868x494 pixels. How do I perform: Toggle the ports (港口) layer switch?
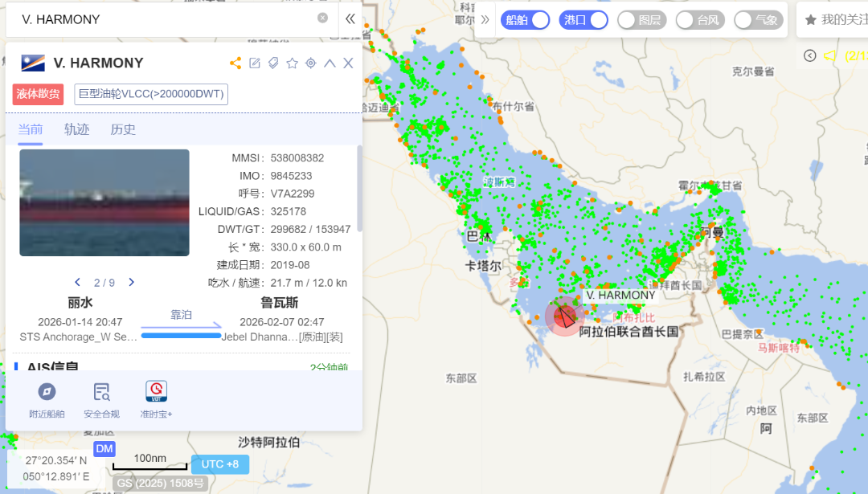click(x=583, y=20)
